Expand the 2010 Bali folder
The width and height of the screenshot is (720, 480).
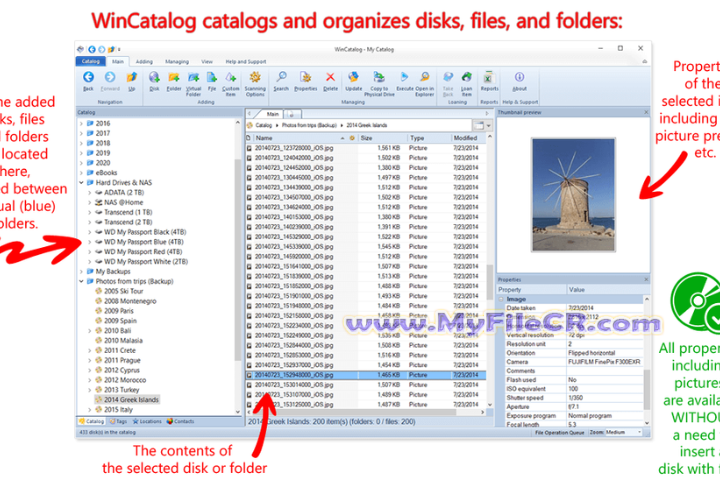[90, 331]
